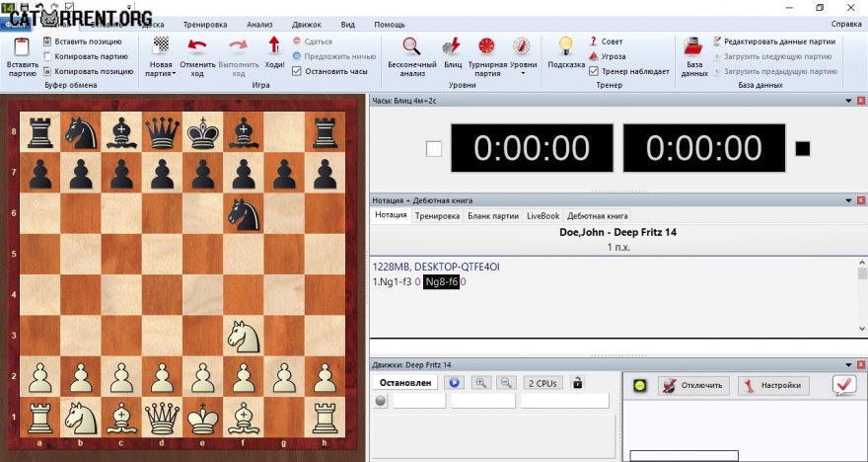Image resolution: width=868 pixels, height=462 pixels.
Task: Close the Нотация panel
Action: (861, 200)
